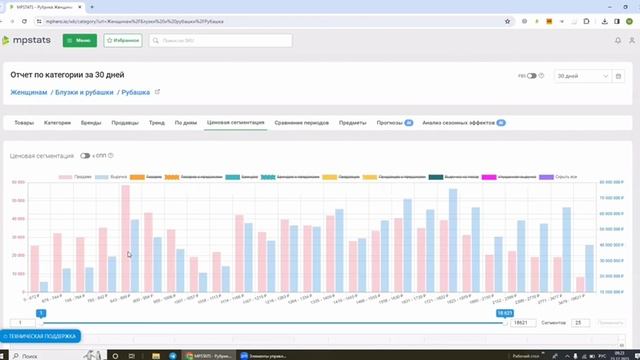Screen dimensions: 640x360
Task: Open external link icon after Рубашка
Action: pyautogui.click(x=157, y=92)
